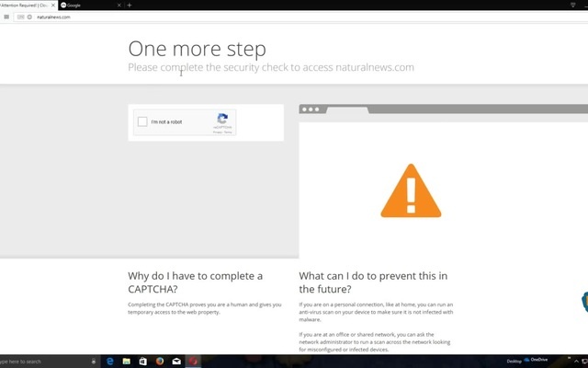Open Firefox from the taskbar

(x=160, y=362)
